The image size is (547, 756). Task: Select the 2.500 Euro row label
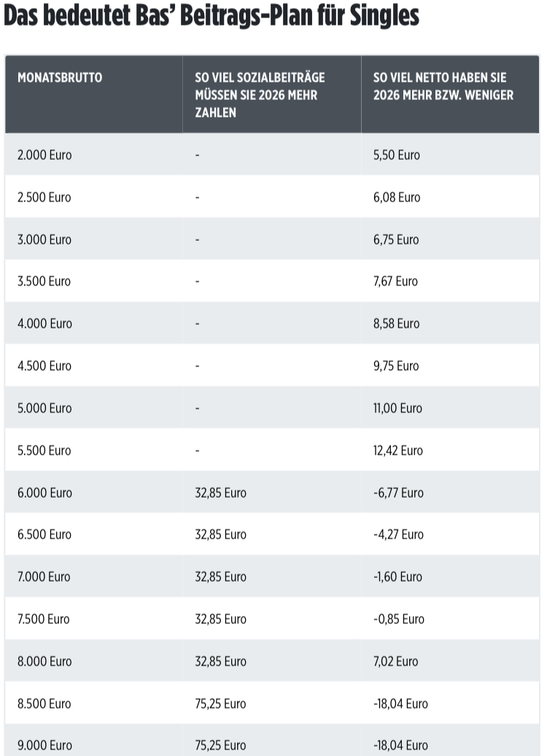[44, 198]
